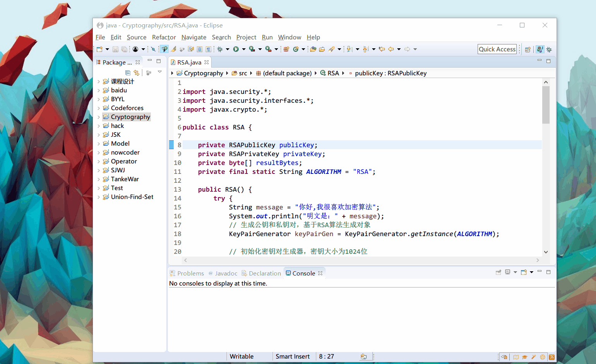Screen dimensions: 596x364
Task: Click the Last Edit Location arrow icon
Action: pyautogui.click(x=382, y=49)
